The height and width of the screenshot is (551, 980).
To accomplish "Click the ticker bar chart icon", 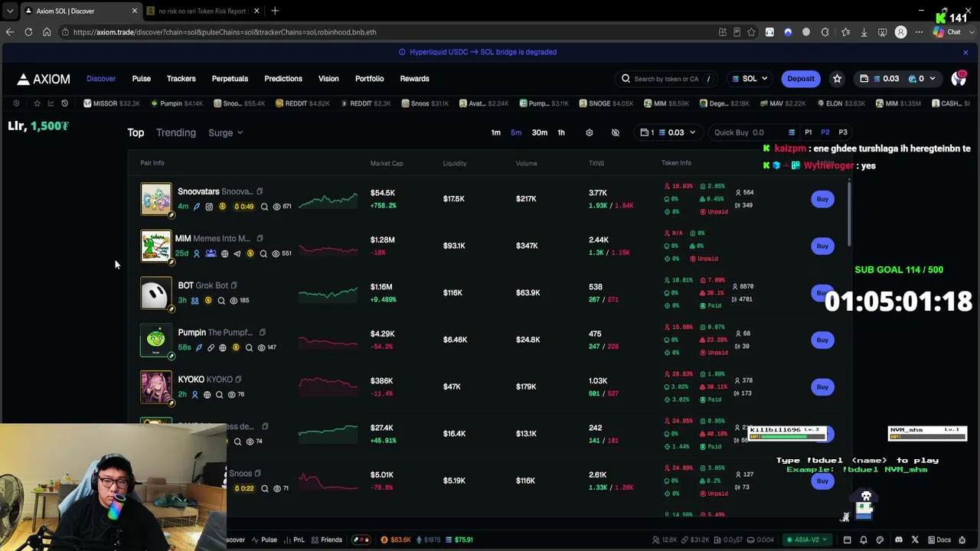I will click(51, 103).
